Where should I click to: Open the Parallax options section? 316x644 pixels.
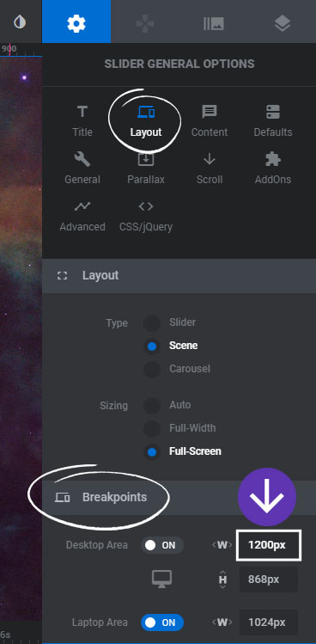pos(146,168)
